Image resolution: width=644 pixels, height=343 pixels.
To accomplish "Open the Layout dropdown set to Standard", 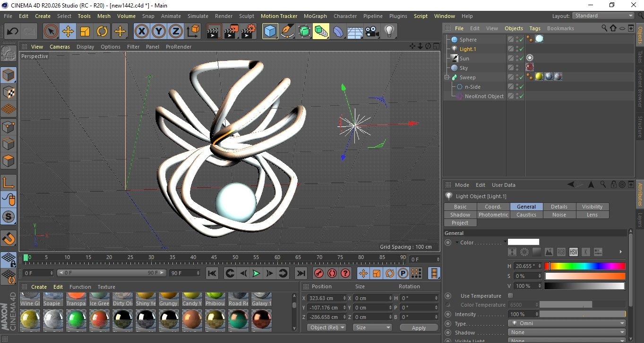I will coord(603,16).
